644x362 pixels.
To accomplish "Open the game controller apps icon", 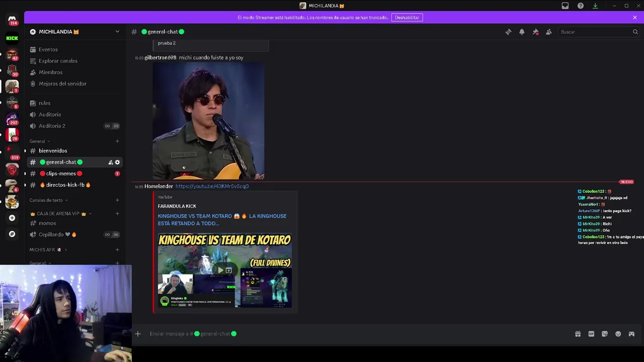I will click(x=631, y=334).
